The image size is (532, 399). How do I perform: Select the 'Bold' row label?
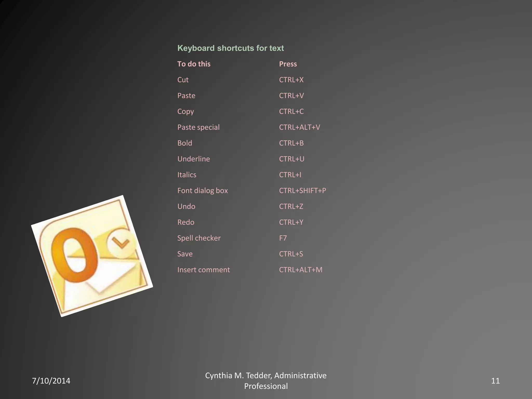coord(185,143)
